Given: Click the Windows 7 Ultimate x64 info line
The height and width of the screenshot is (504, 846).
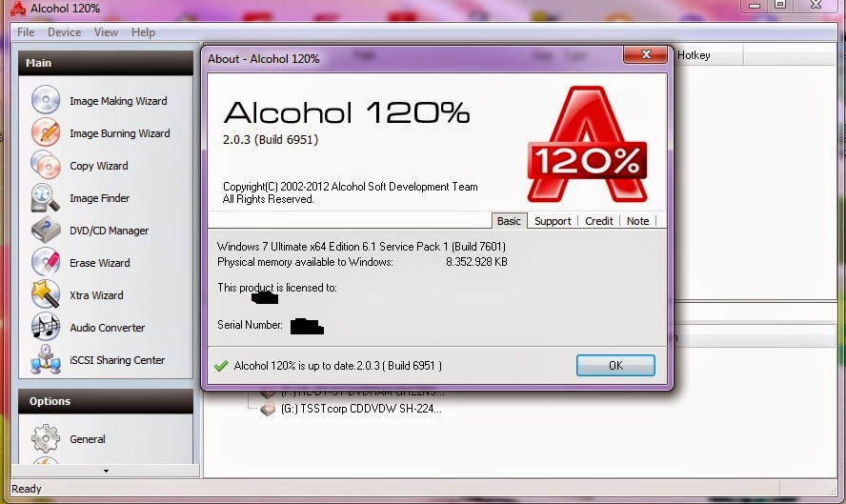Looking at the screenshot, I should (x=361, y=247).
